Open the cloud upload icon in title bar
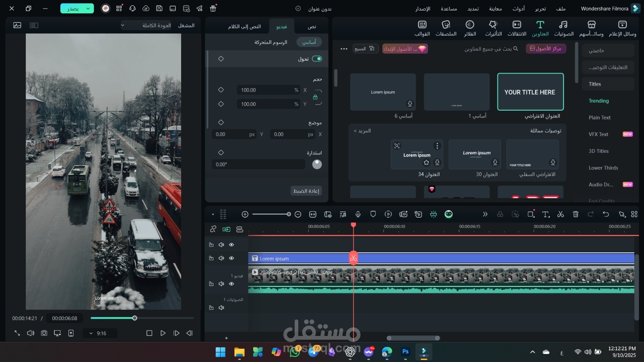The width and height of the screenshot is (644, 362). 146,8
